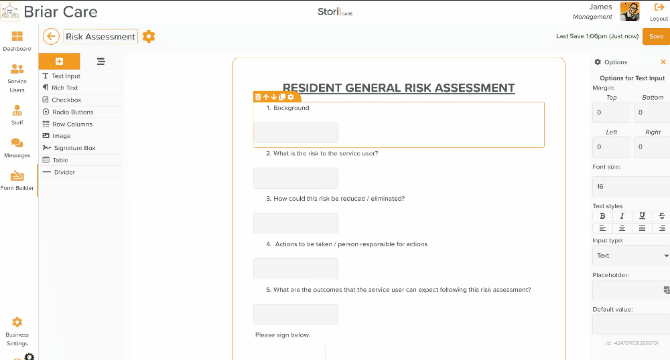
Task: Add a Radio Buttons element
Action: (81, 112)
